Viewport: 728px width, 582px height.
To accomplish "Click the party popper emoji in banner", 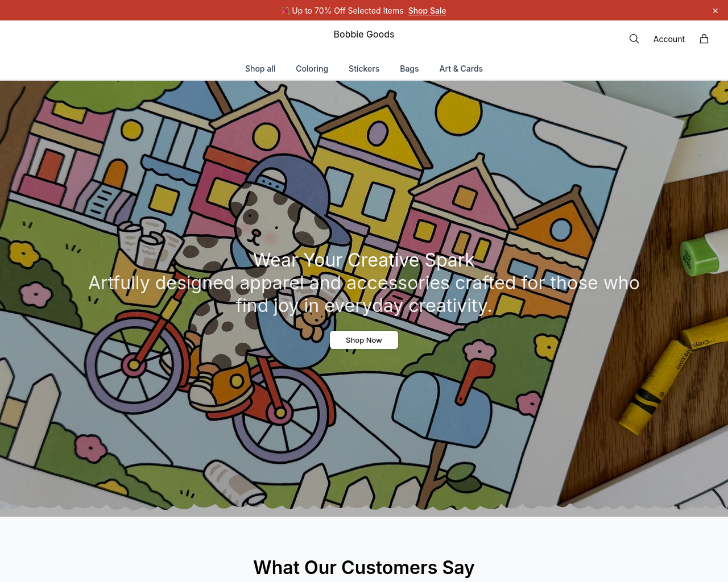I will pos(286,11).
